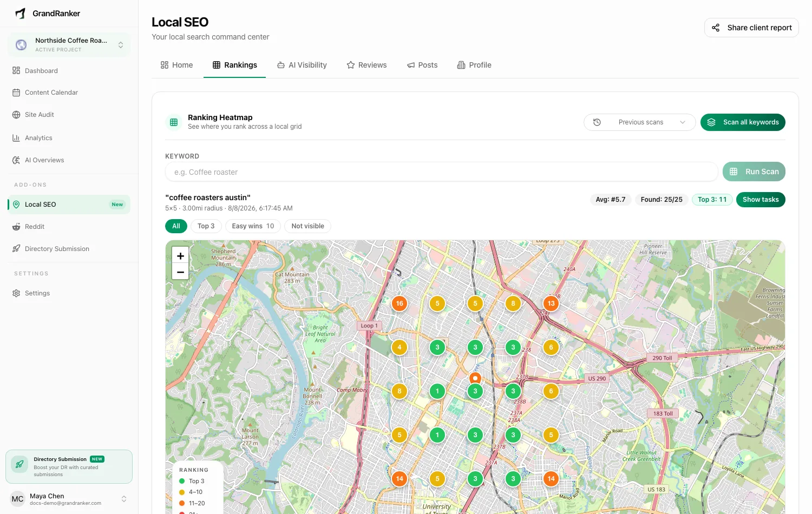The width and height of the screenshot is (812, 514).
Task: Zoom out on the map
Action: [x=180, y=272]
